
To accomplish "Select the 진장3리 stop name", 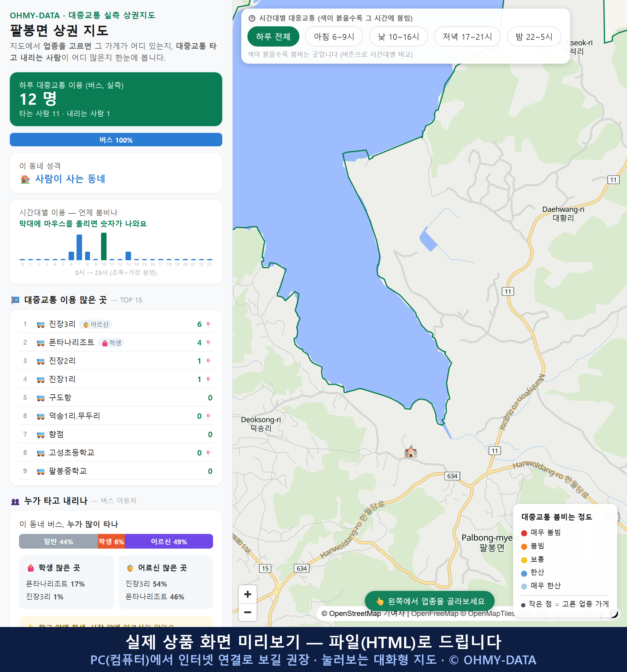I will point(62,324).
